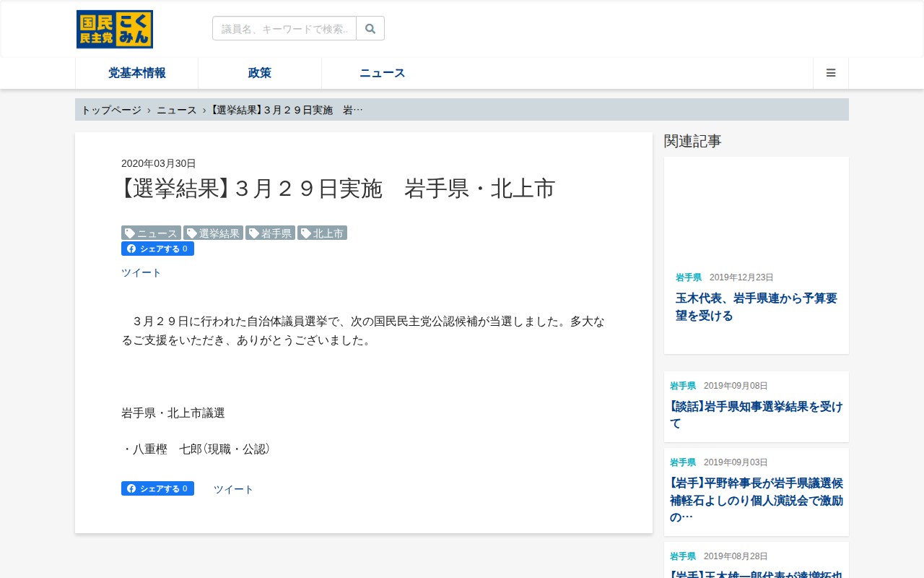
Task: Click 岩手県 category on 2019年12月23日 article
Action: point(689,277)
